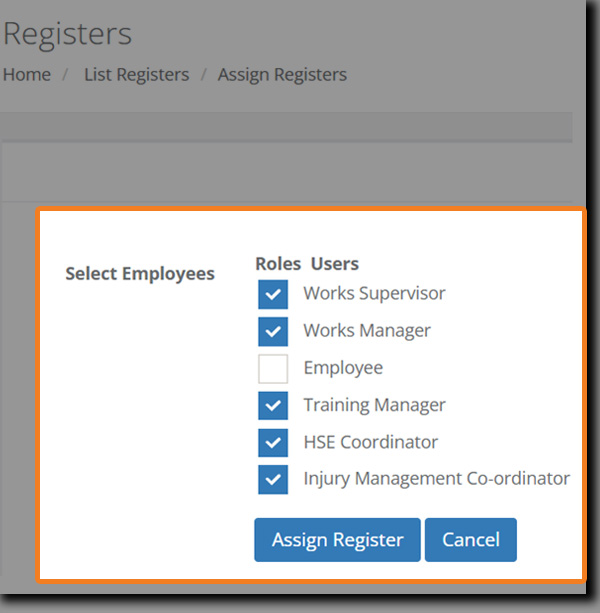Cancel the assign register dialog
This screenshot has height=613, width=600.
coord(470,540)
